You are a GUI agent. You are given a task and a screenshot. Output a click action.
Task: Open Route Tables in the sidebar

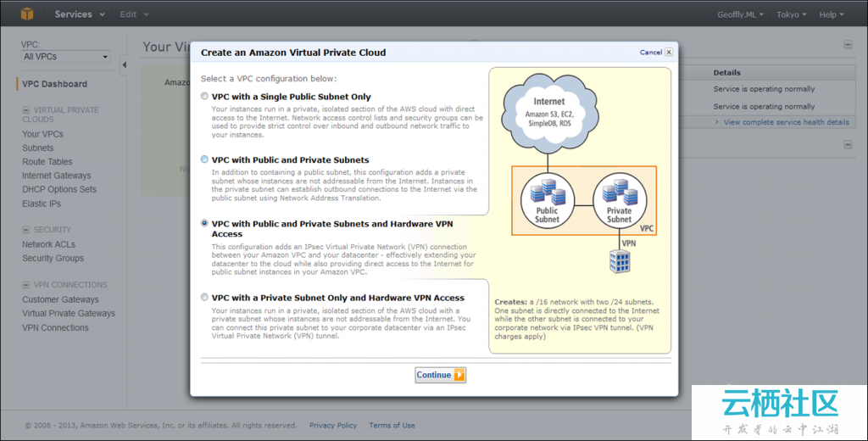[47, 162]
